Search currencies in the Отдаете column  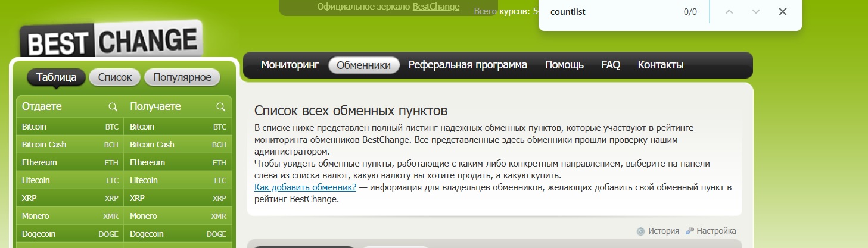point(113,107)
